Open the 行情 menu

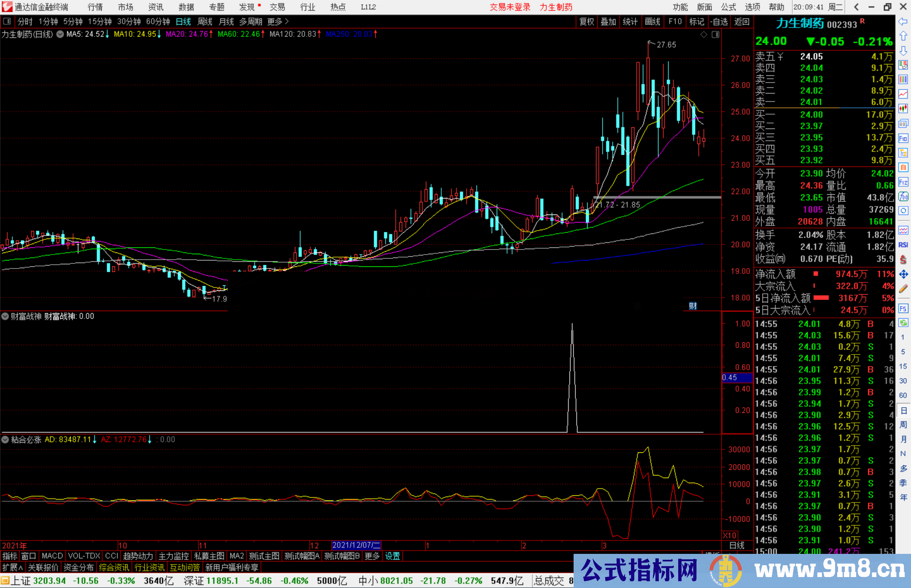click(95, 7)
